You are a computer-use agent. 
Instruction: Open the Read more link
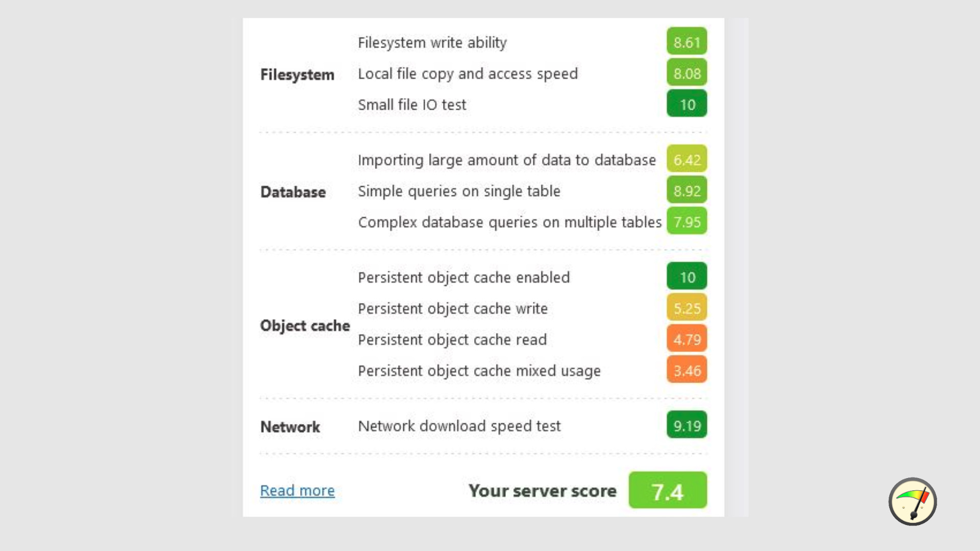[297, 490]
